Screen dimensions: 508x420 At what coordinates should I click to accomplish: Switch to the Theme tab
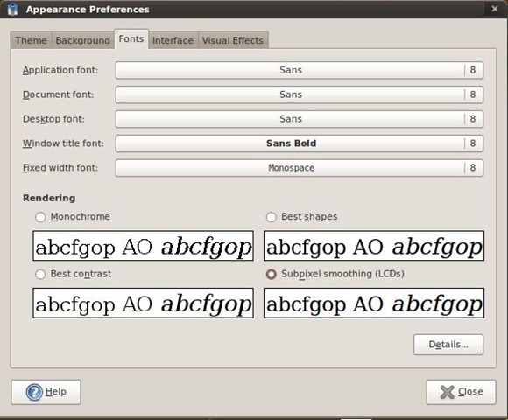tap(32, 40)
